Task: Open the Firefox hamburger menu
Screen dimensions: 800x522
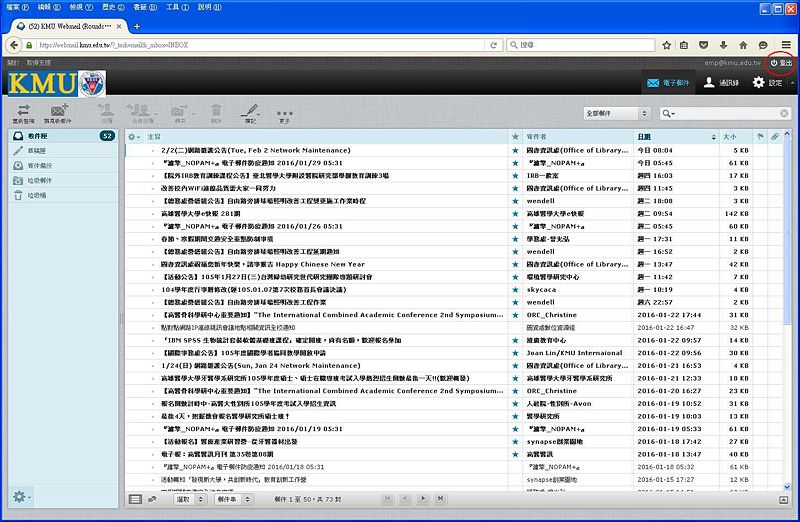Action: point(786,45)
